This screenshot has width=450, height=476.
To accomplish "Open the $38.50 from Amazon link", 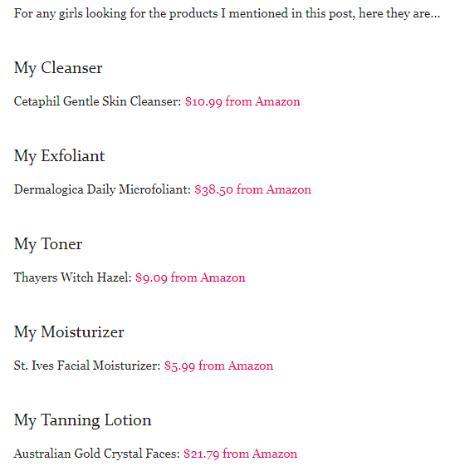I will click(x=252, y=189).
